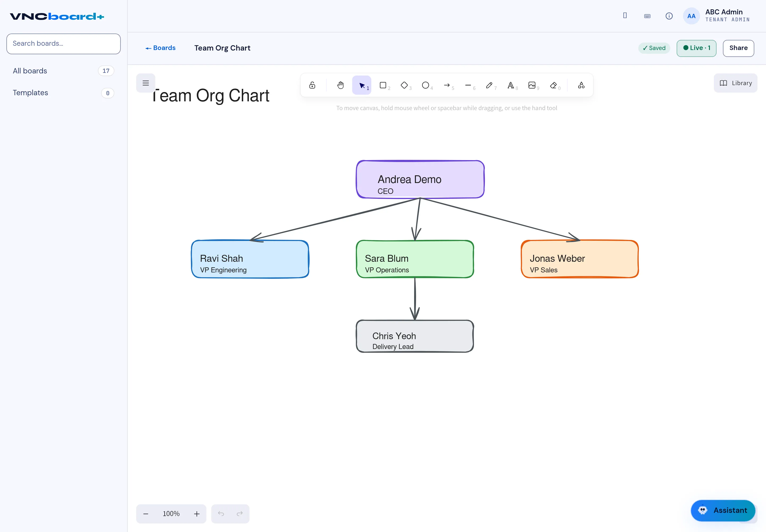Focus the Search boards field
The image size is (766, 532).
63,44
